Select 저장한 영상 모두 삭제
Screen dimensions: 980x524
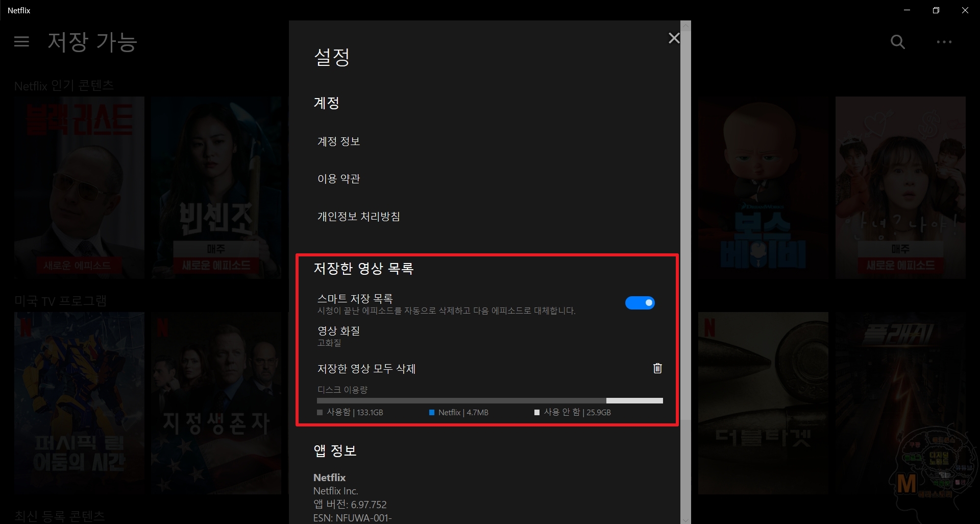366,369
